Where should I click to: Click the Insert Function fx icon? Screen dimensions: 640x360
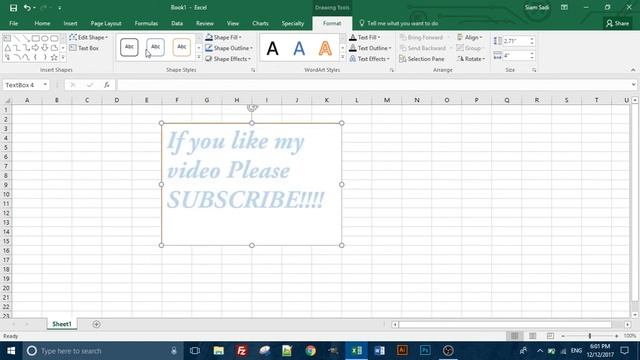[x=107, y=85]
